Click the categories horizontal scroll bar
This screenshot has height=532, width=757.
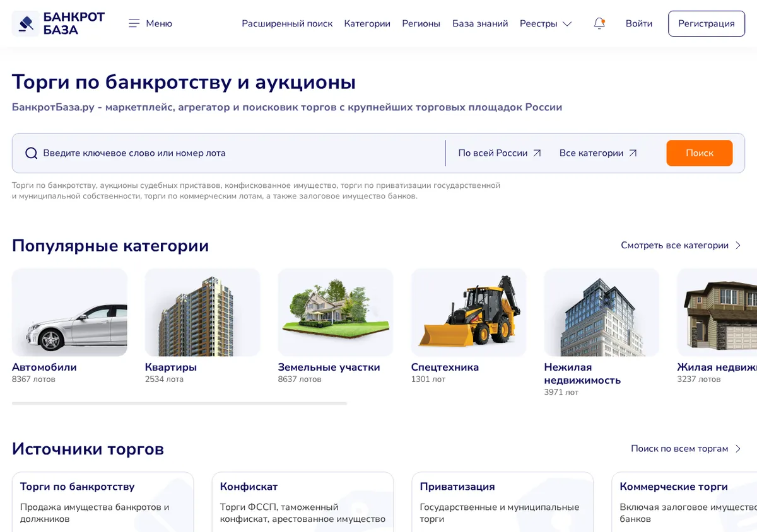click(179, 403)
